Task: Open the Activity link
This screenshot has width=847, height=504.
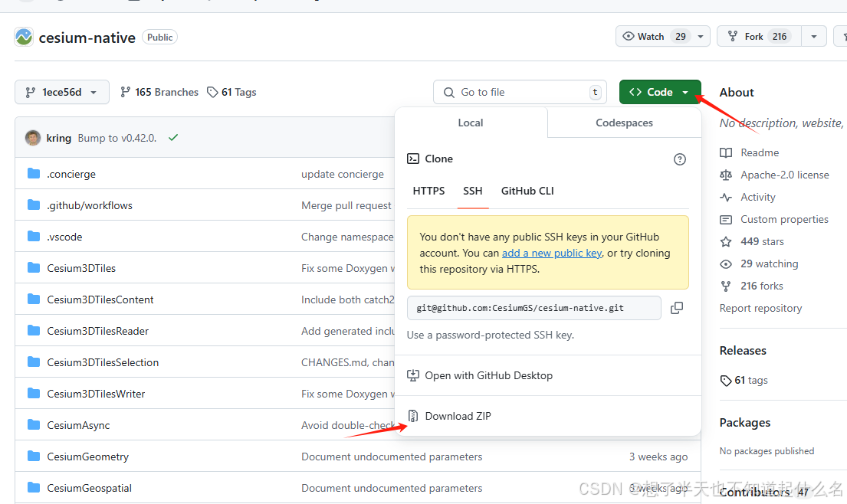Action: tap(758, 197)
